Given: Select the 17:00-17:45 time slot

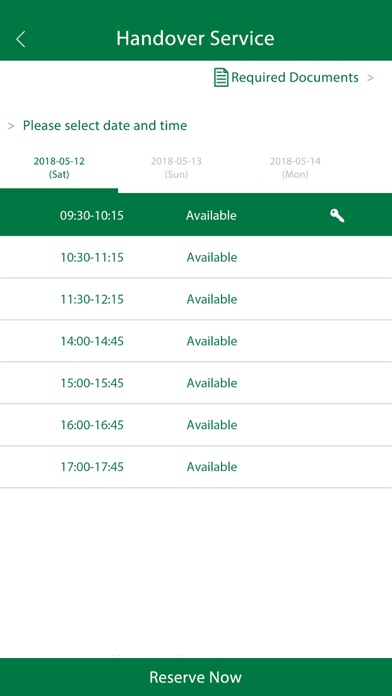Looking at the screenshot, I should click(196, 467).
